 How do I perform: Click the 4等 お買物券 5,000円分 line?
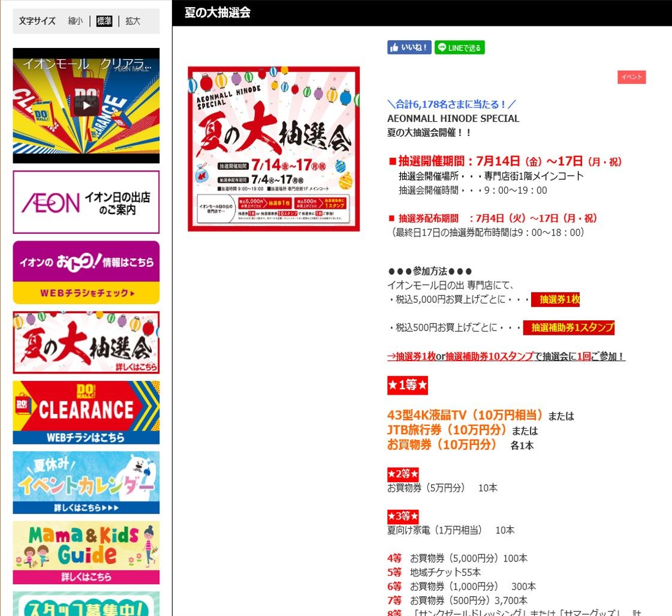[457, 558]
